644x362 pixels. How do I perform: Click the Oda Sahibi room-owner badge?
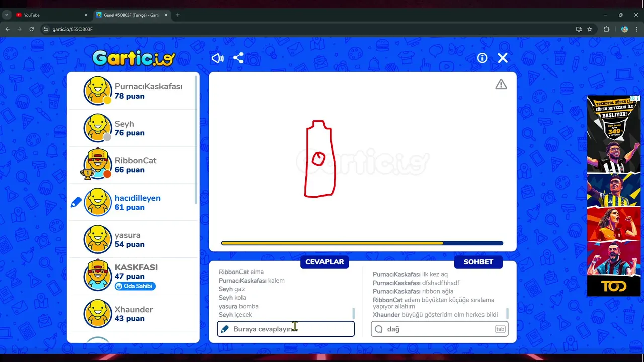tap(135, 286)
